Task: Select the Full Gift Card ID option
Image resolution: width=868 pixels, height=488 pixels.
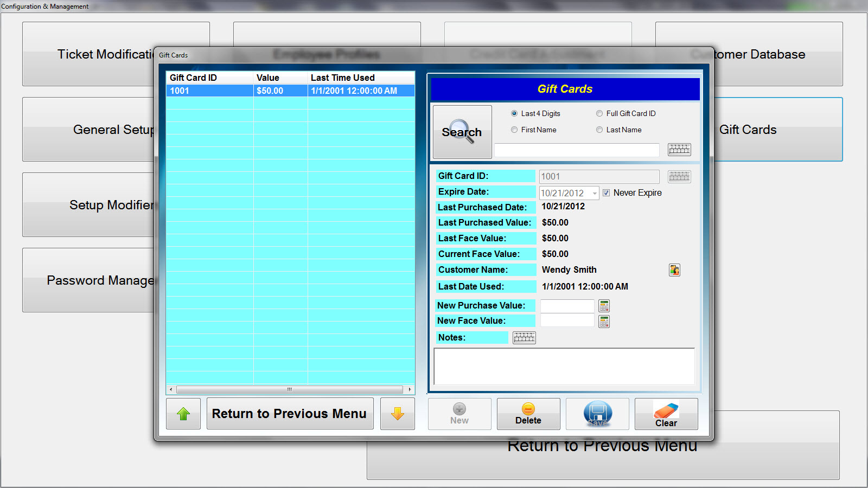Action: pyautogui.click(x=599, y=113)
